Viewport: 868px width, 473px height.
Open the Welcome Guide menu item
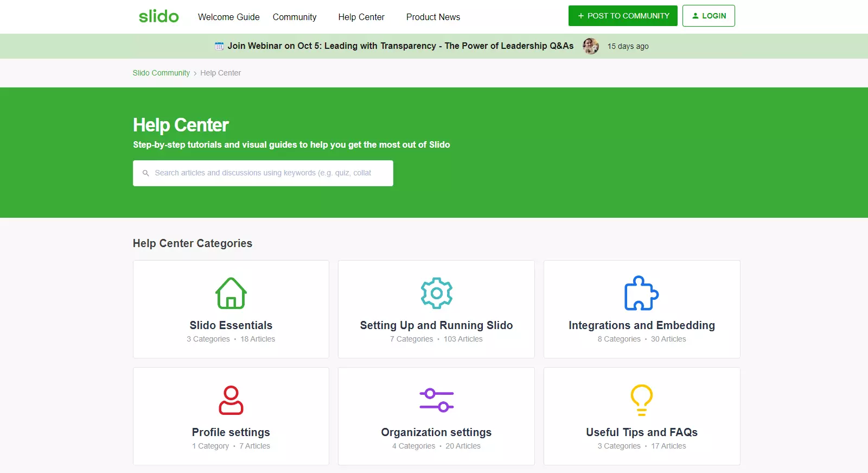(228, 17)
